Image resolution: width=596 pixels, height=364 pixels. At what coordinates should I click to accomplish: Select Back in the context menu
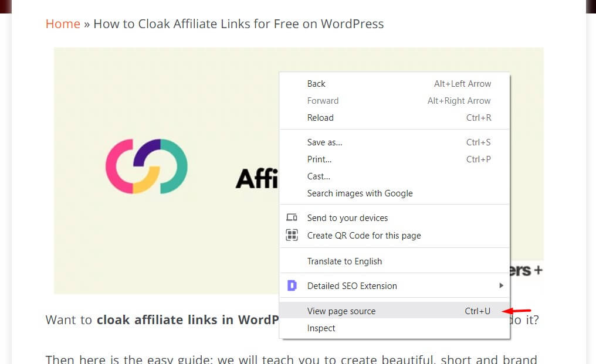[395, 84]
